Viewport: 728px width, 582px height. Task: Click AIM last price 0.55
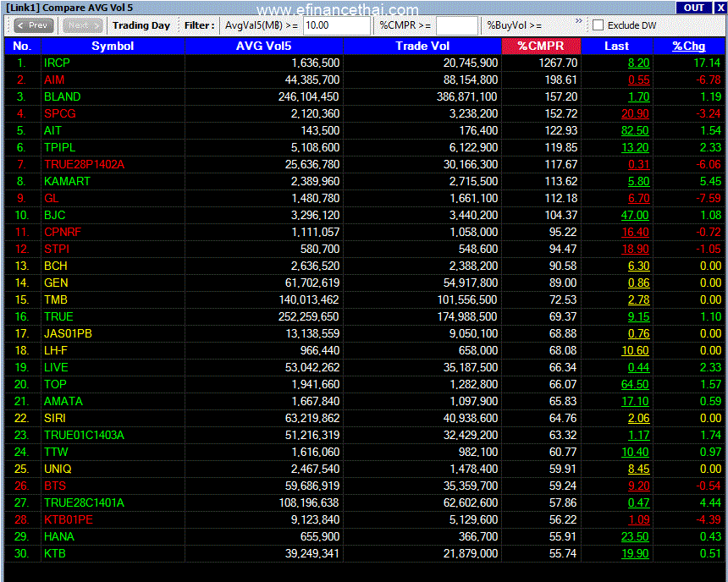pos(639,80)
